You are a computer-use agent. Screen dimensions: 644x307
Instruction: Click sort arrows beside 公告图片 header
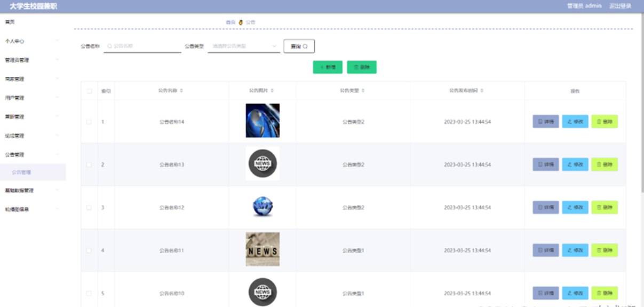[x=273, y=91]
